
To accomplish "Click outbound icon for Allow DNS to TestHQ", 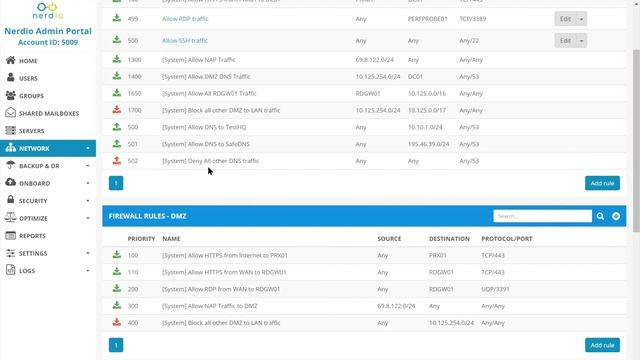I will click(117, 127).
